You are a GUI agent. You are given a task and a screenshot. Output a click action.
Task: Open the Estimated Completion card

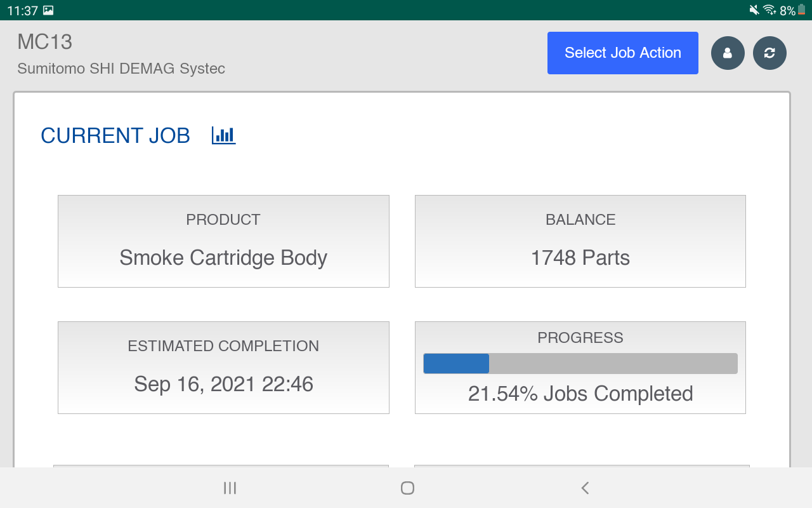[x=223, y=368]
